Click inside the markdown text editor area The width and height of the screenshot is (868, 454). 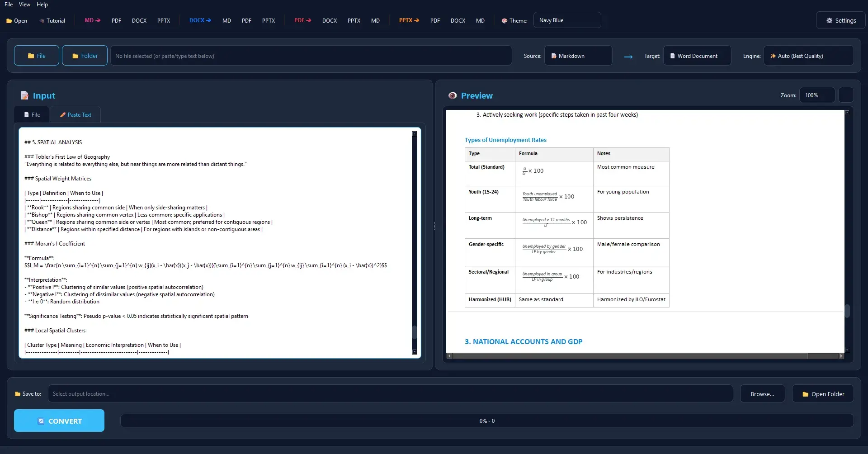(x=215, y=243)
